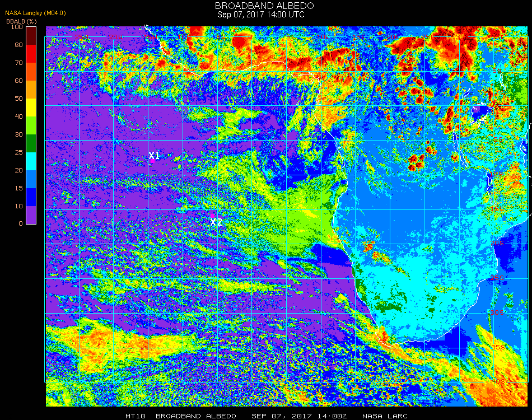The height and width of the screenshot is (420, 532).
Task: Click the colorbar value 50
Action: pos(18,99)
